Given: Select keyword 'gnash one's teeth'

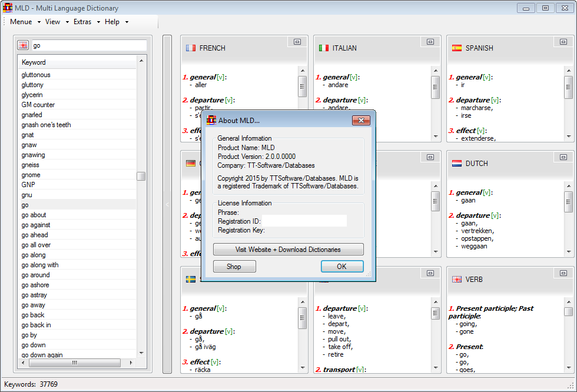Looking at the screenshot, I should 77,125.
